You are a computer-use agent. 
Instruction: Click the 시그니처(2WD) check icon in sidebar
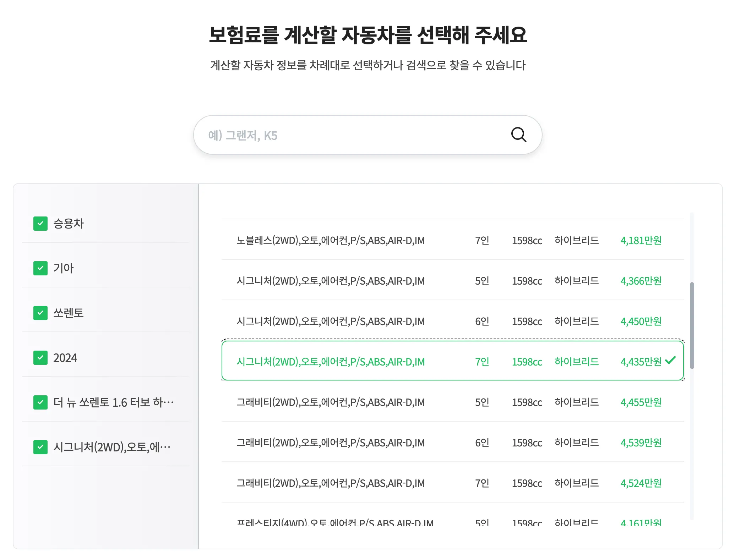pos(40,447)
